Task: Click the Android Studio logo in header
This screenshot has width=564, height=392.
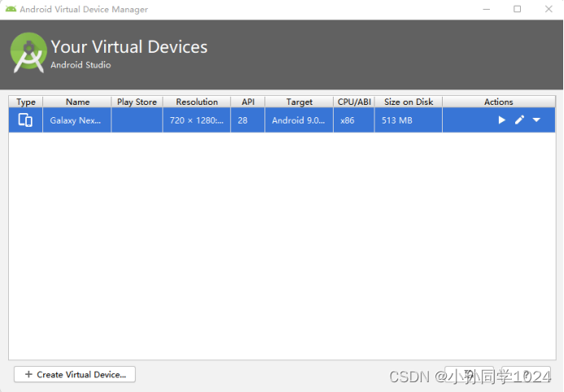Action: [28, 53]
